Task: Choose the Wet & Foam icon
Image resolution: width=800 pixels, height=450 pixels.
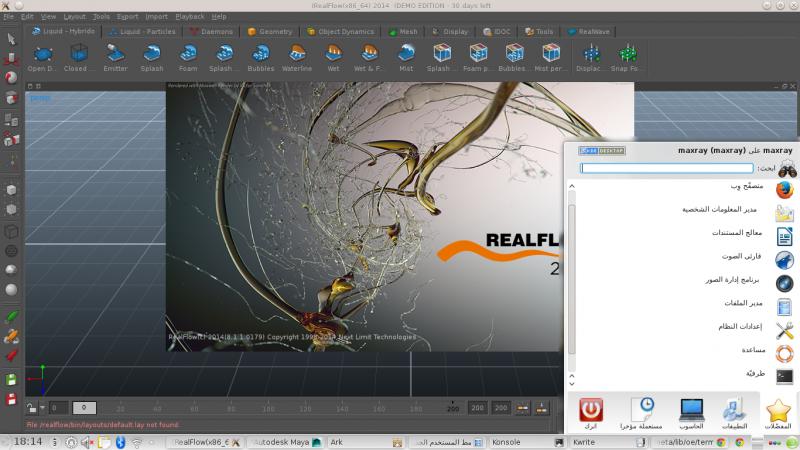Action: click(x=369, y=53)
